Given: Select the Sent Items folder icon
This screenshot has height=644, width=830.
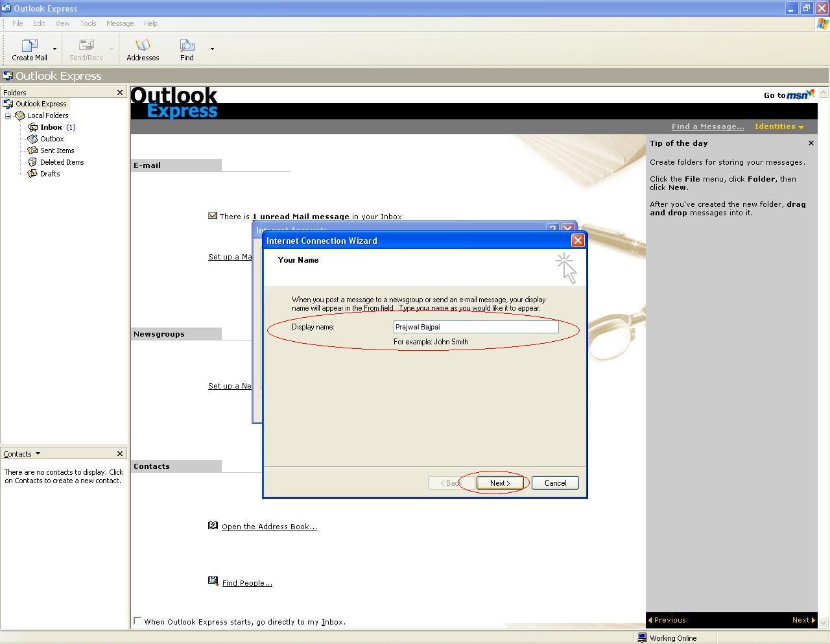Looking at the screenshot, I should (32, 150).
